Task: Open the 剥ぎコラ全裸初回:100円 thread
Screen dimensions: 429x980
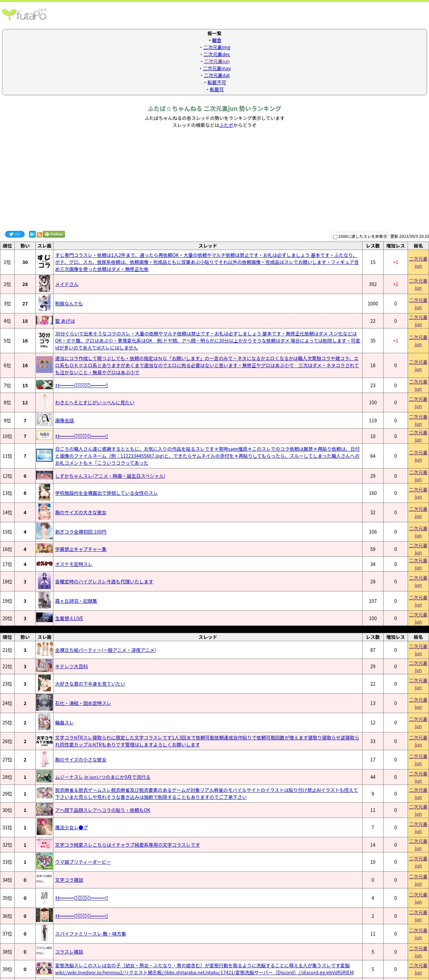Action: [x=81, y=532]
